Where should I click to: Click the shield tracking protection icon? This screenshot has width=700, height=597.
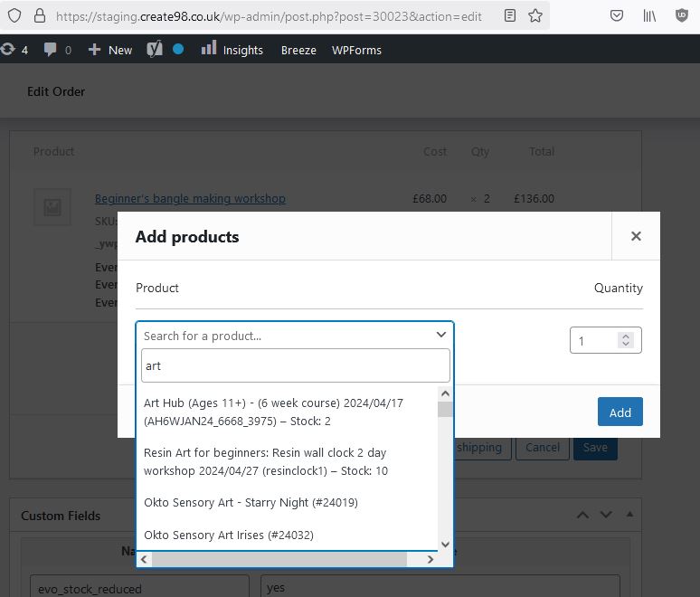coord(14,16)
